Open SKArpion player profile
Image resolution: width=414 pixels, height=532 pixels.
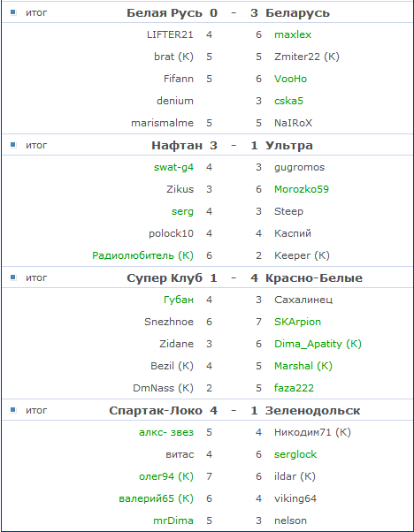(297, 322)
